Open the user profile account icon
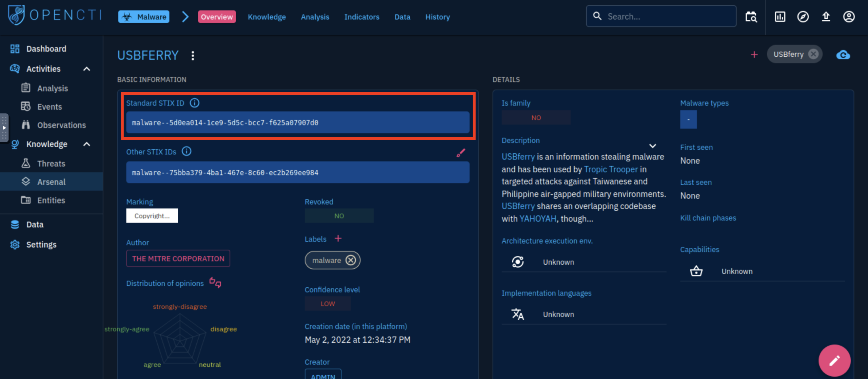Screen dimensions: 868x379 pyautogui.click(x=849, y=17)
